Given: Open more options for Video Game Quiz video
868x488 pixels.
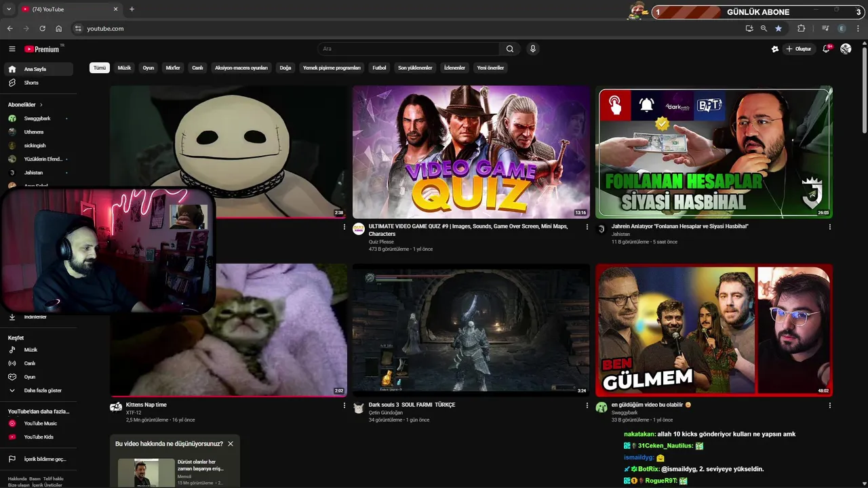Looking at the screenshot, I should 587,227.
